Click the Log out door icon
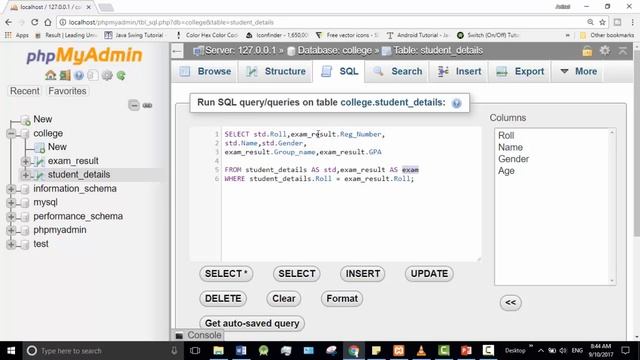Viewport: 640px width, 360px height. 65,75
